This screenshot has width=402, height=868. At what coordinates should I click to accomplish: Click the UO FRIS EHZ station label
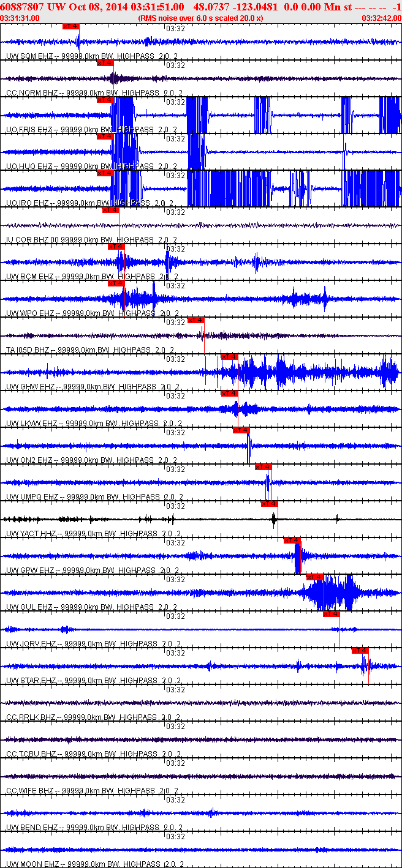coord(29,129)
